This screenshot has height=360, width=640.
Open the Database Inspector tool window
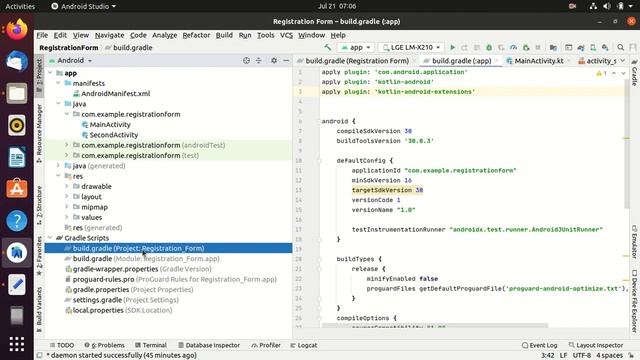[x=209, y=345]
